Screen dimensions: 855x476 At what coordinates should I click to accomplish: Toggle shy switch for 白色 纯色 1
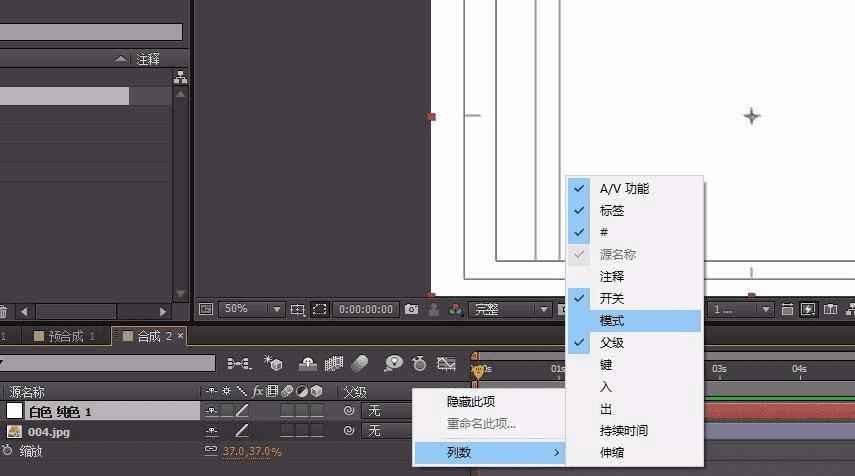click(212, 411)
